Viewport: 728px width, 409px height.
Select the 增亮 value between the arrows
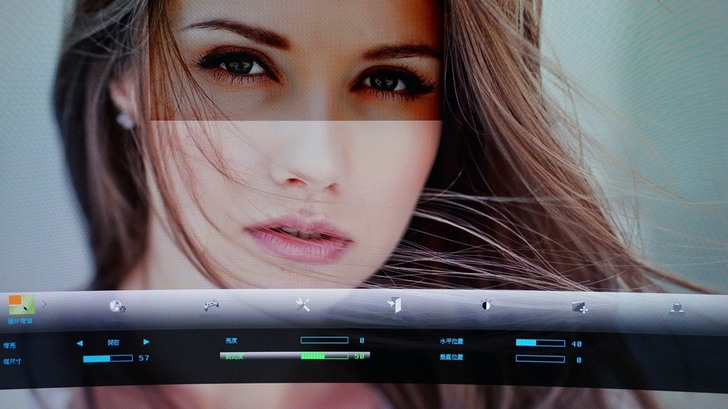point(113,343)
